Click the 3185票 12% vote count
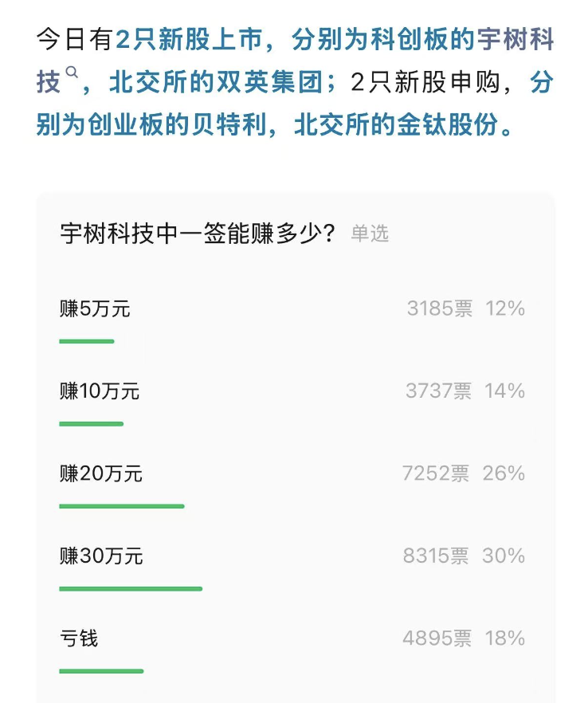Image resolution: width=588 pixels, height=703 pixels. 465,308
